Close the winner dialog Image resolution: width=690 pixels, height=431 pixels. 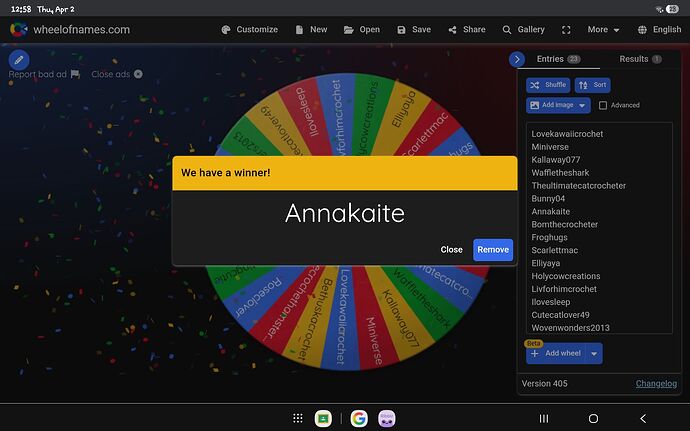coord(451,250)
